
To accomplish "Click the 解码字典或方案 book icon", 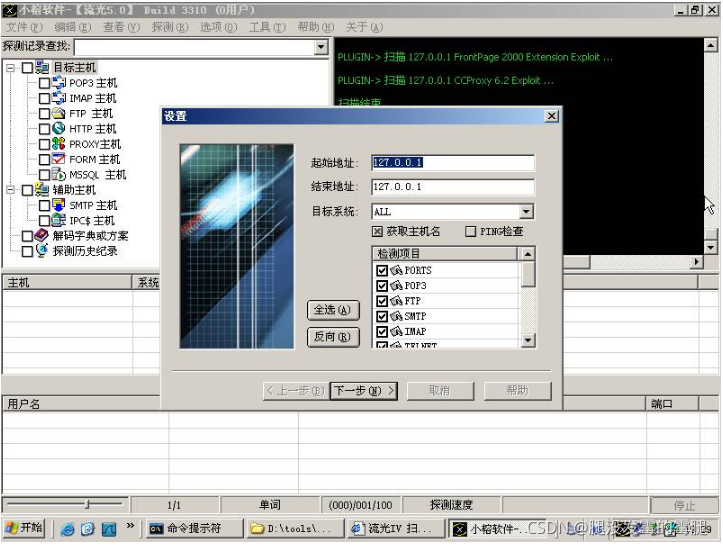I will (42, 236).
